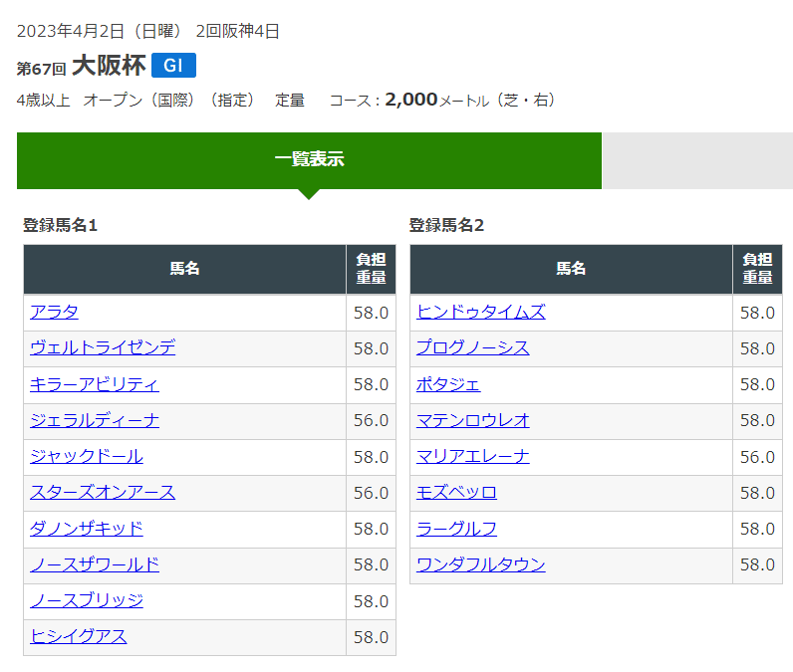The height and width of the screenshot is (672, 793).
Task: Click the 56.0 weight in スターズオンアース row
Action: coord(371,493)
